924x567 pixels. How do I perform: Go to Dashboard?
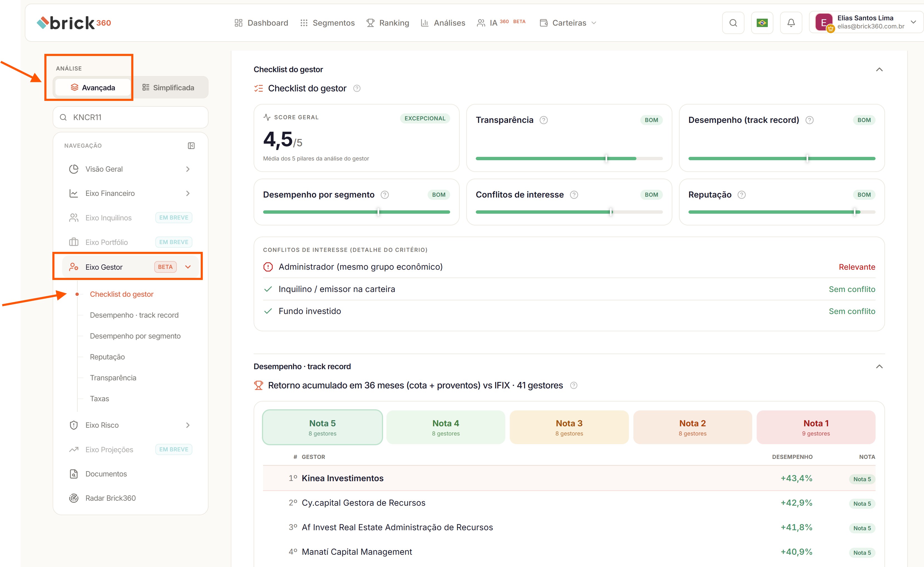[261, 23]
